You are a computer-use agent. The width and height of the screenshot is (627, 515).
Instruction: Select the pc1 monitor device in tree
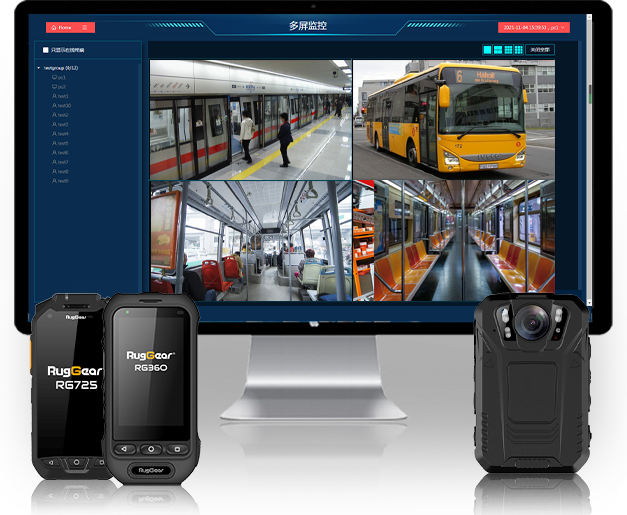click(x=60, y=77)
